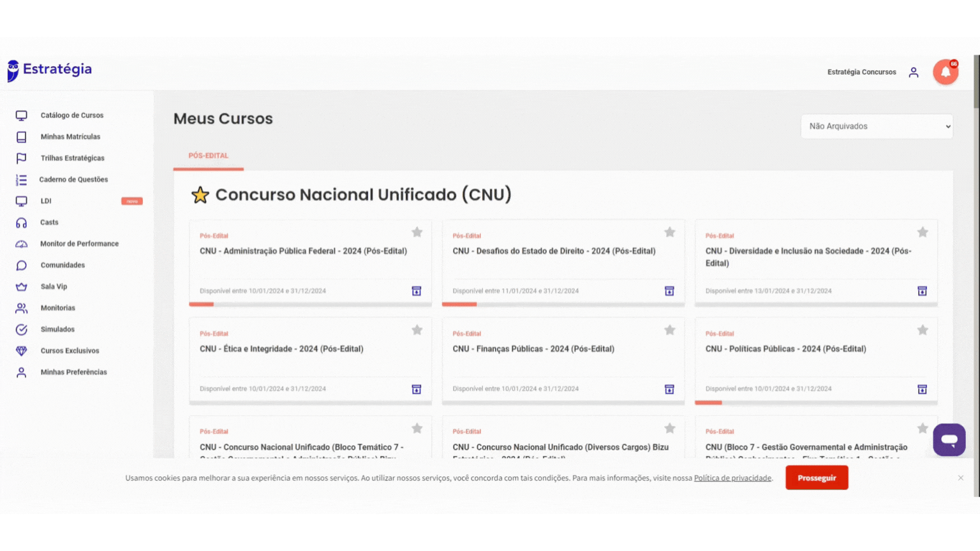
Task: Favorite the Diversos Cargos Bizu course
Action: (669, 428)
